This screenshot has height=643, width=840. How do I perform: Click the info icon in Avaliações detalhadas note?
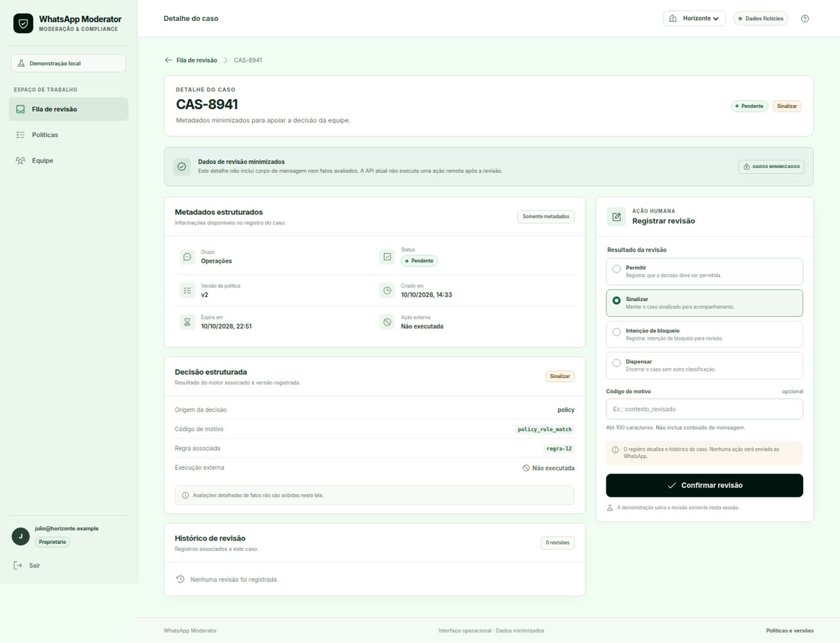tap(185, 495)
